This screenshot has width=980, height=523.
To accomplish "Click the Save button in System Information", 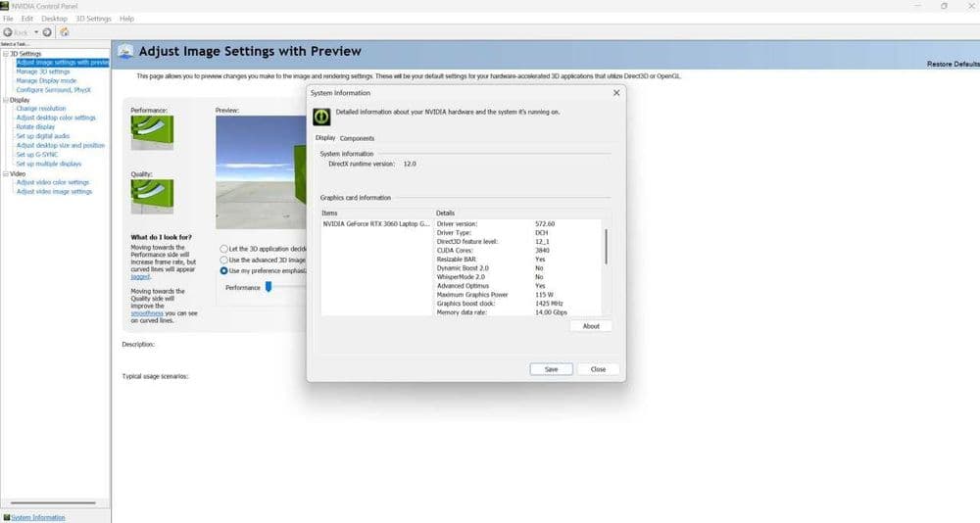I will [551, 369].
